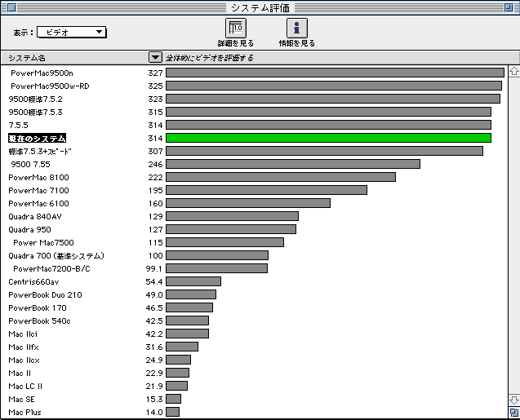
Task: Select the 9500標準7.5.3 row
Action: coord(254,112)
